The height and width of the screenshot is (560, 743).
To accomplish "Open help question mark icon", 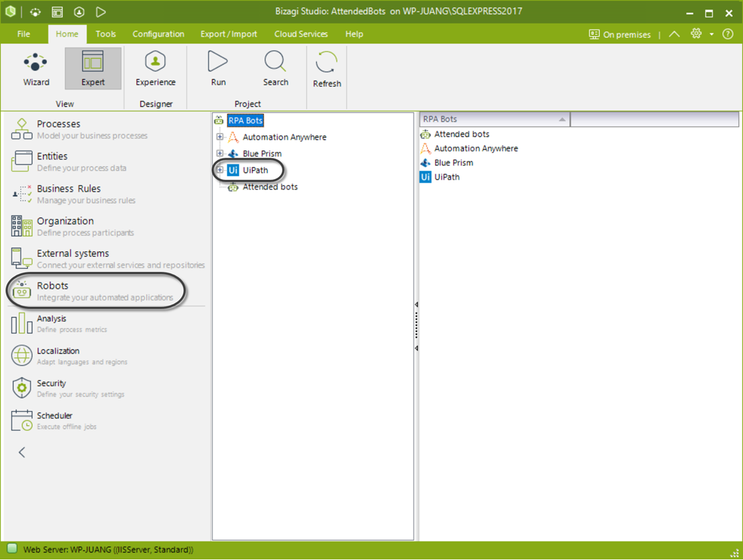I will pos(728,34).
